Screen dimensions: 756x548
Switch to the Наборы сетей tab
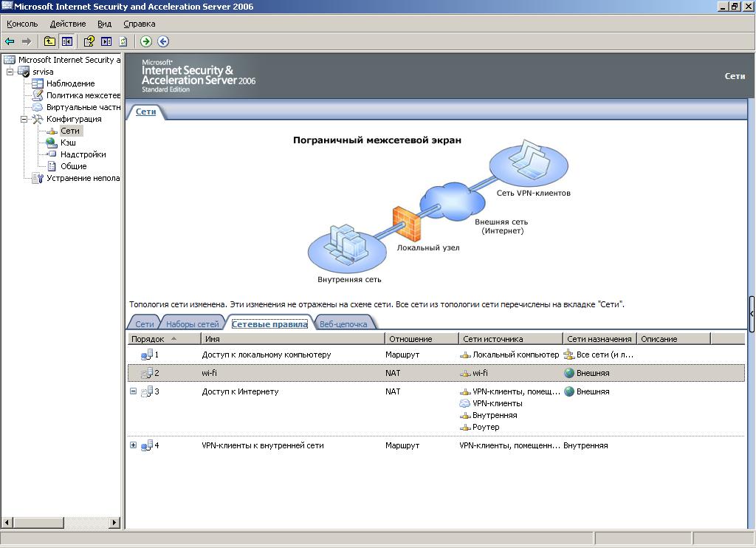coord(192,324)
